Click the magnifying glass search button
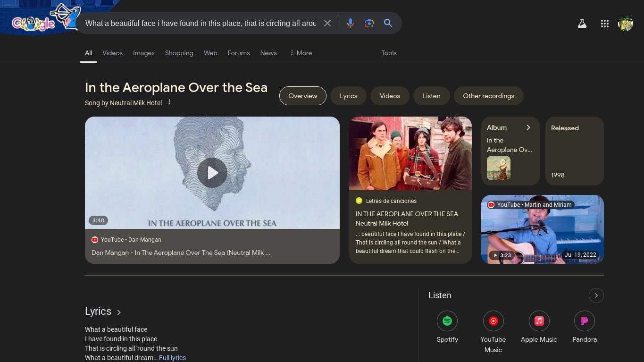Screen dimensions: 644x362 click(x=388, y=23)
